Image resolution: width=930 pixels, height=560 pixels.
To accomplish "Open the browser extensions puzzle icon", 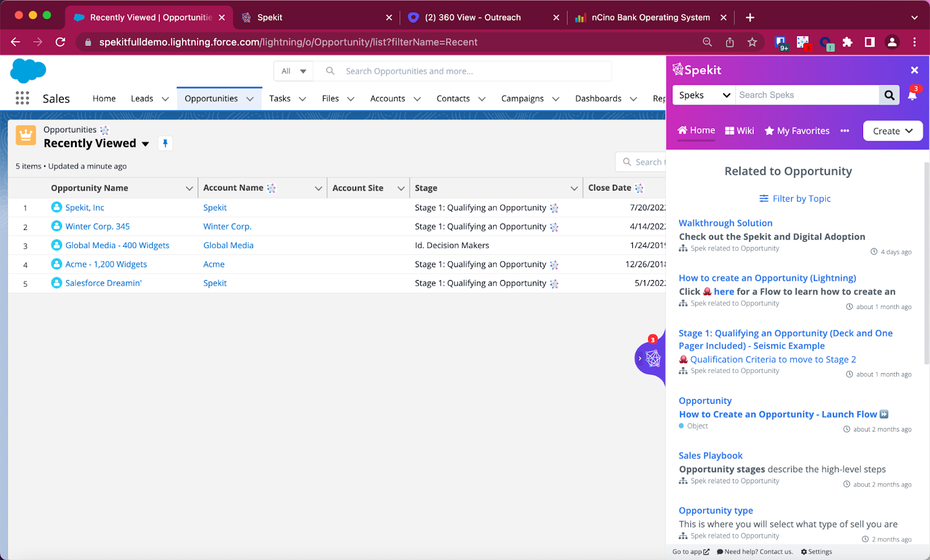I will [847, 42].
